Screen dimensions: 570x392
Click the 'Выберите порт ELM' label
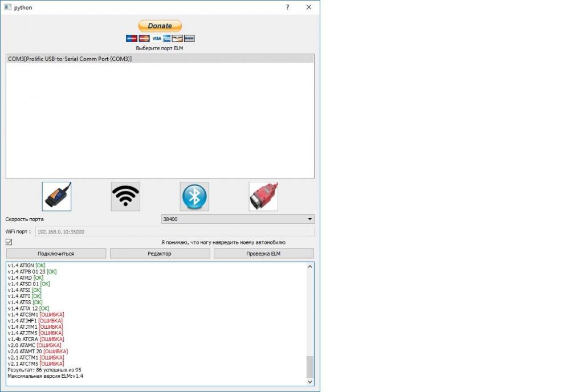tap(160, 48)
